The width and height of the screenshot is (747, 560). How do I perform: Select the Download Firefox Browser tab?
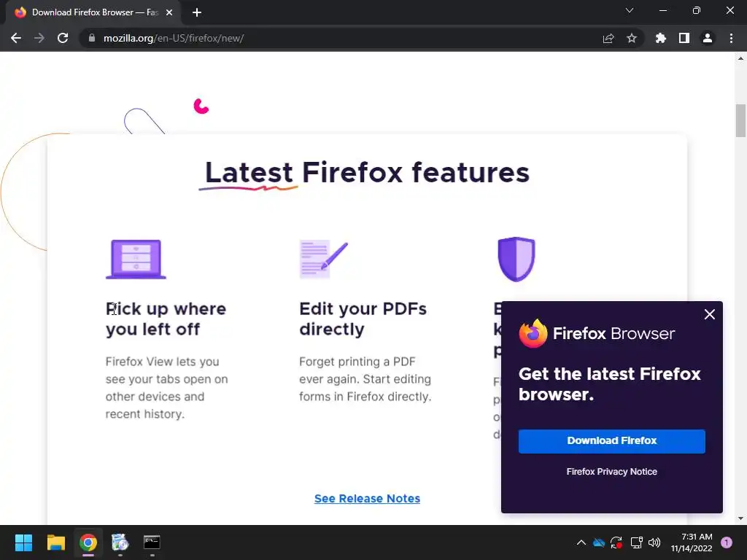[x=94, y=12]
